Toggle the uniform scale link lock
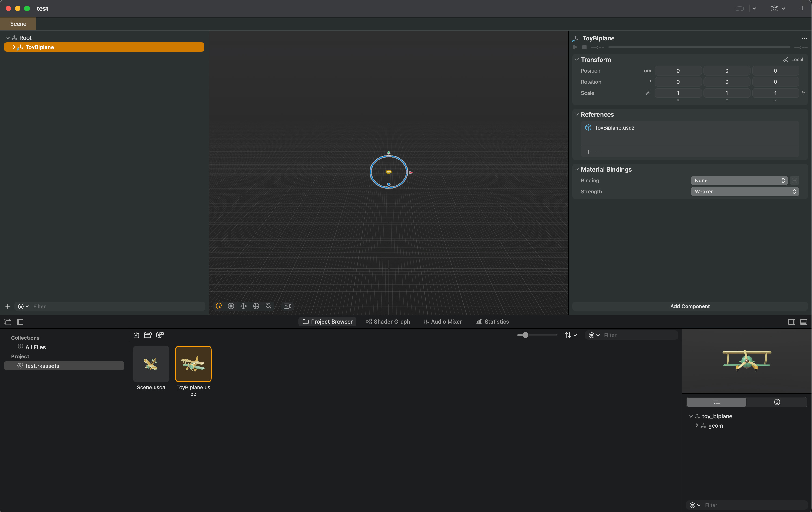Screen dimensions: 812x512 pos(648,93)
